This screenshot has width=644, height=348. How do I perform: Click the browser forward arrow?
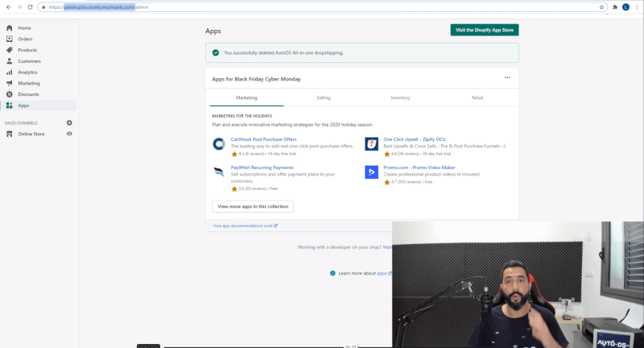coord(19,7)
